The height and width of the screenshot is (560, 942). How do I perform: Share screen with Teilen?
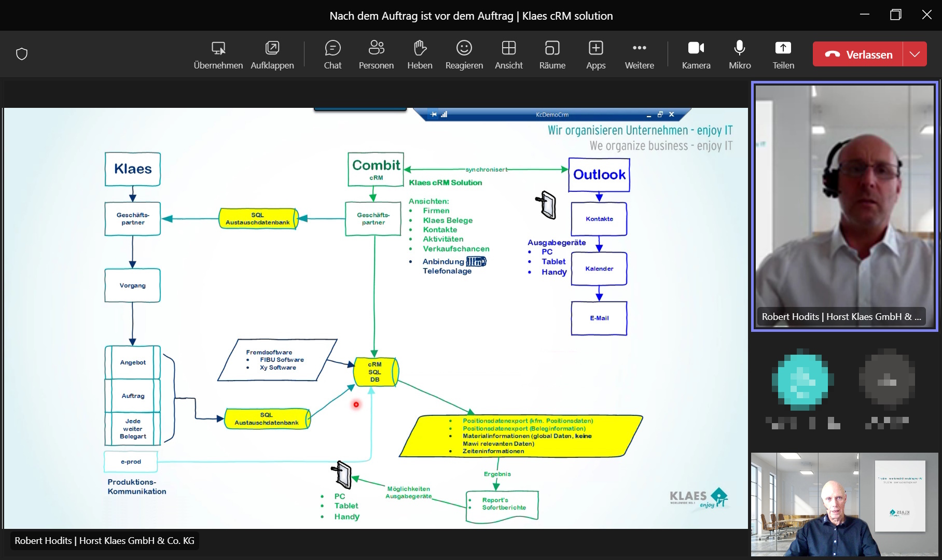[783, 54]
